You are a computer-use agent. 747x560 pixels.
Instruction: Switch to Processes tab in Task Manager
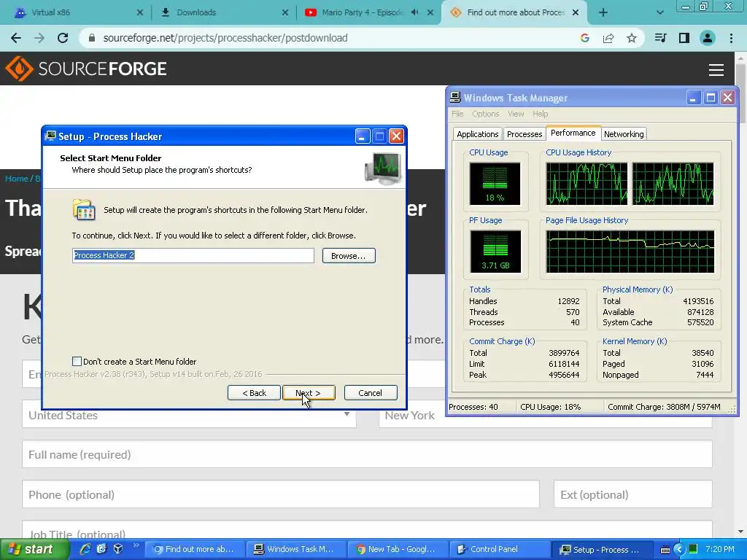(524, 134)
